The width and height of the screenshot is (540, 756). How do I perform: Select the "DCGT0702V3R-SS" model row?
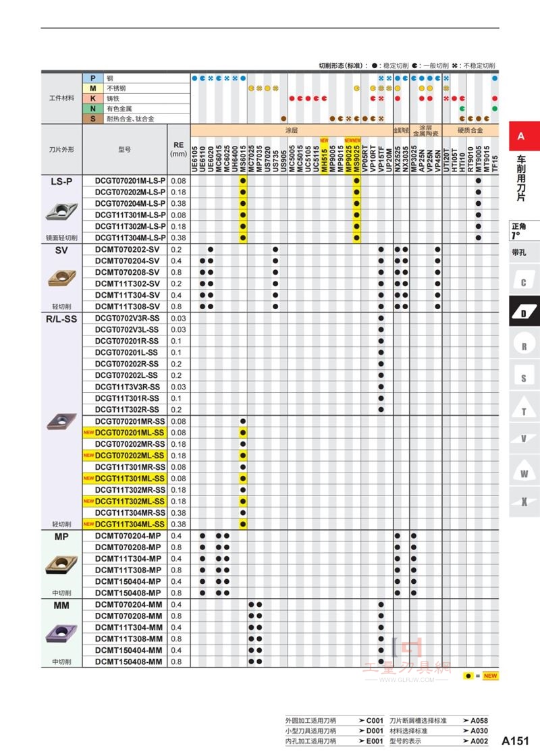[x=128, y=318]
